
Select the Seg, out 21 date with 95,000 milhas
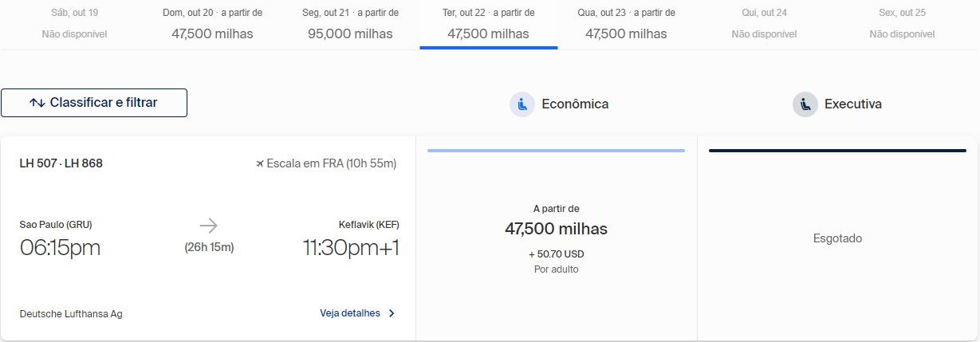pyautogui.click(x=351, y=24)
